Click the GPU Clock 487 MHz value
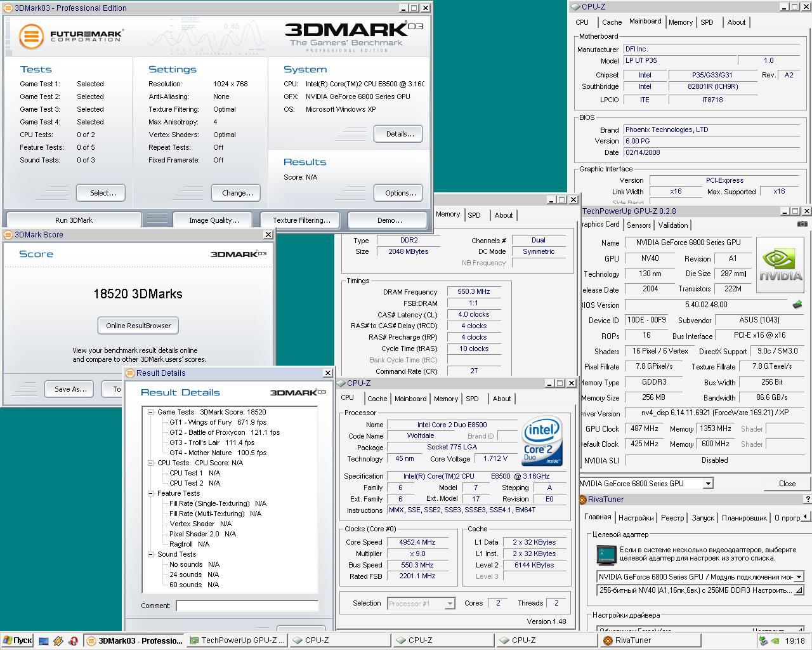 tap(644, 429)
